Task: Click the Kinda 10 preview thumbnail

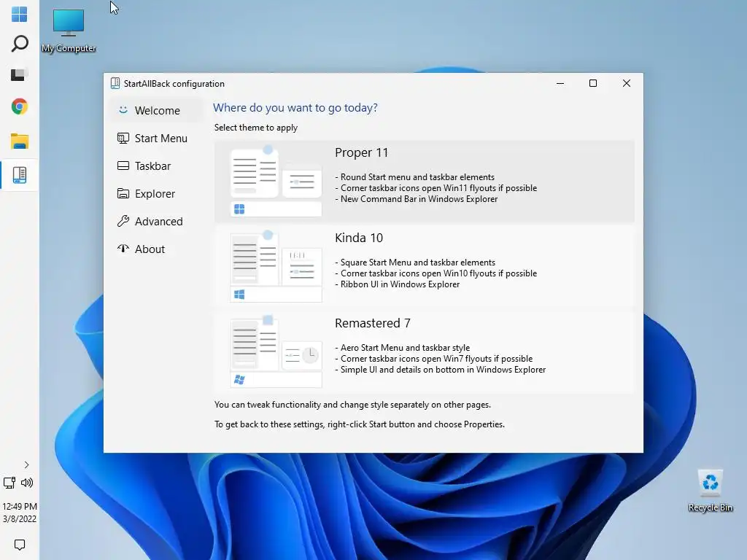Action: (x=276, y=267)
